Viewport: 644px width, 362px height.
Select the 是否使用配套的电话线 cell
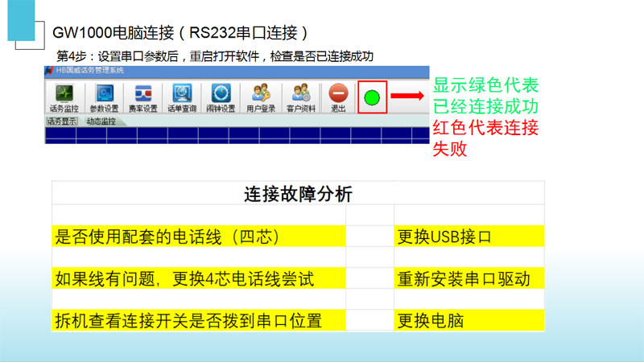[x=198, y=237]
